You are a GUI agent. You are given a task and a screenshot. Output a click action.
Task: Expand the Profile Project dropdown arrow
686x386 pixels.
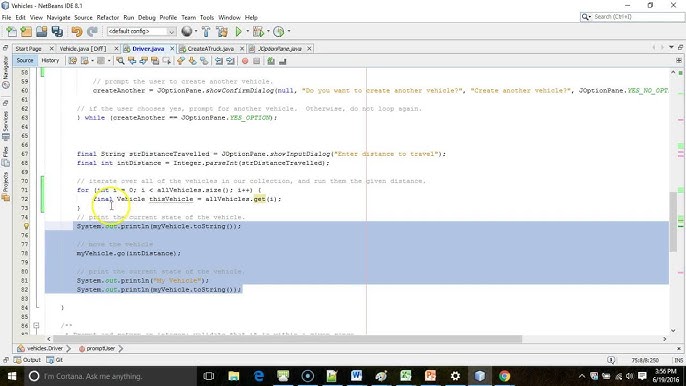tap(289, 32)
